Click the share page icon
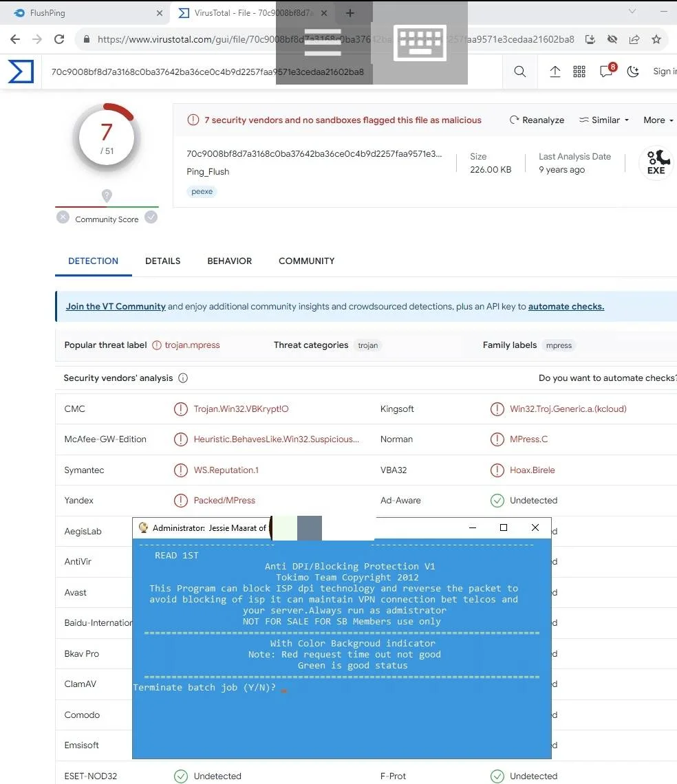 [634, 39]
